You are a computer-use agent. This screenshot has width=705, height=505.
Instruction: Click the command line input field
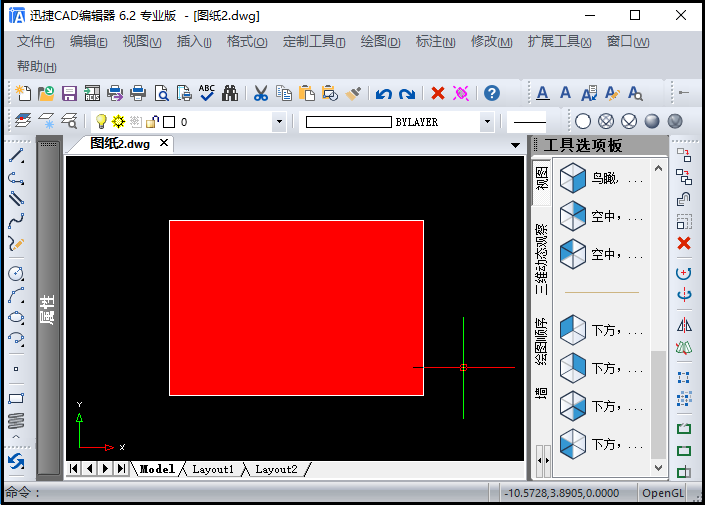coord(245,493)
